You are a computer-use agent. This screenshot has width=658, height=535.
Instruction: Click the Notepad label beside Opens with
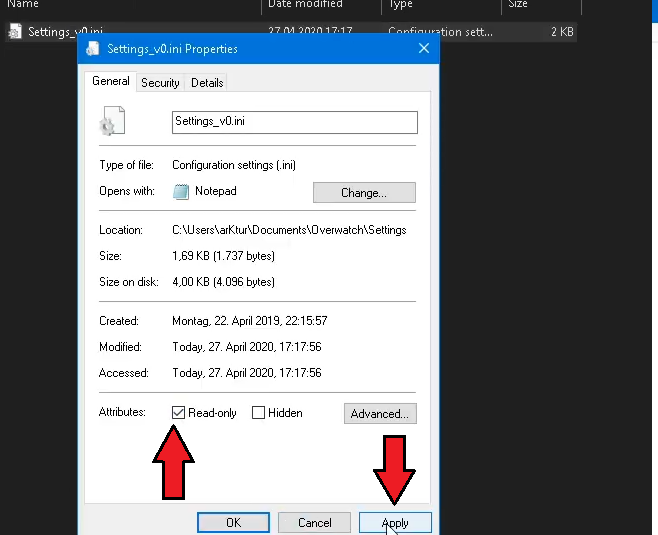point(216,191)
